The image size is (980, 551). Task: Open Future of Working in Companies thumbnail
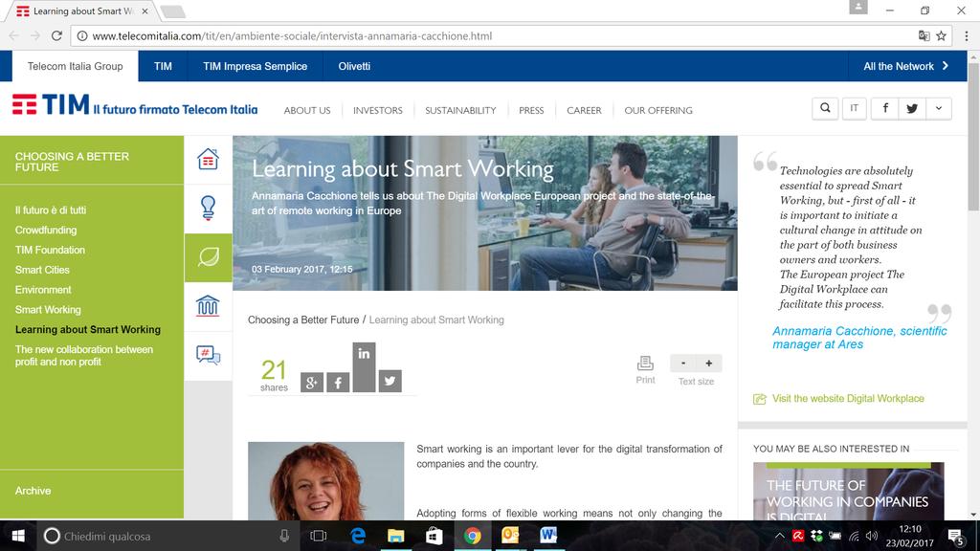pyautogui.click(x=848, y=491)
